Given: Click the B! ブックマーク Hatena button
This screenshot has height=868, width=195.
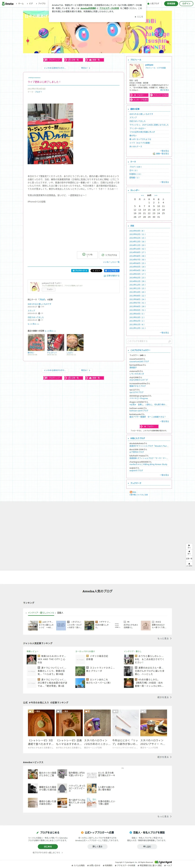Looking at the screenshot, I should (x=80, y=271).
